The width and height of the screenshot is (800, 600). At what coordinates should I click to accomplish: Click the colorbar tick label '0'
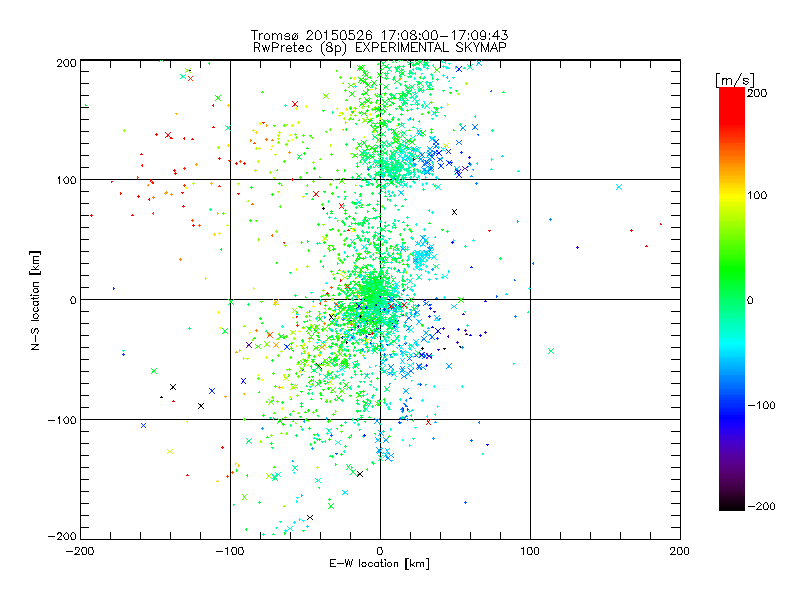[750, 301]
